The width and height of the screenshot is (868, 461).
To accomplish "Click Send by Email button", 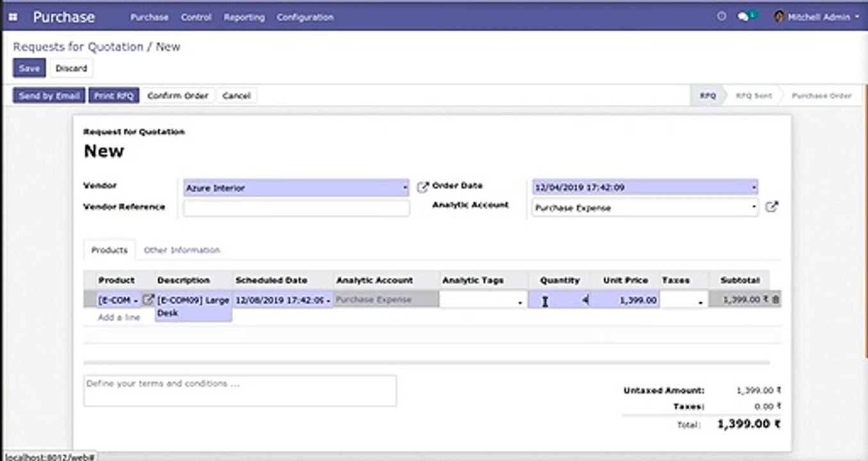I will pyautogui.click(x=49, y=95).
